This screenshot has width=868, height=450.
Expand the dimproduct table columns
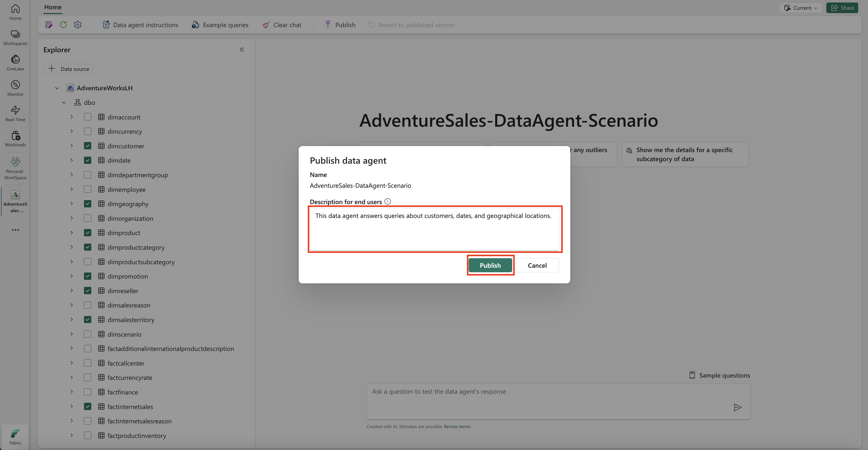[71, 233]
